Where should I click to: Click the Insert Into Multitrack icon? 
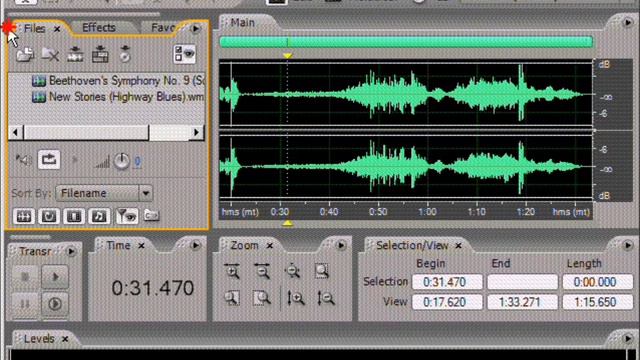(x=75, y=54)
